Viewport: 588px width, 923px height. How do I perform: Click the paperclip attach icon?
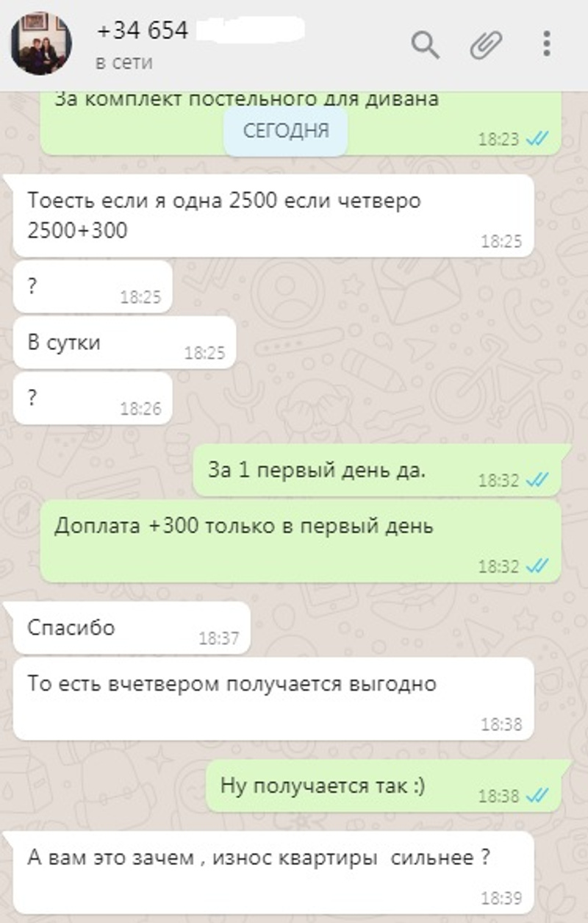click(486, 45)
